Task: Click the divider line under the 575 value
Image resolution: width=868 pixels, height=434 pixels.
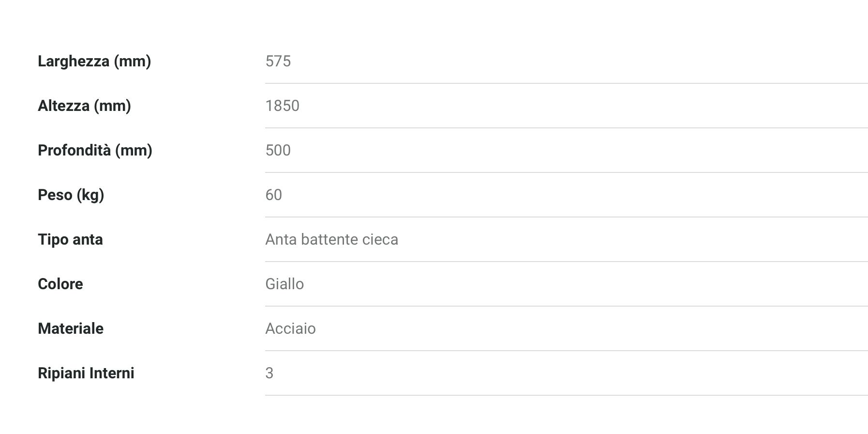Action: coord(566,83)
